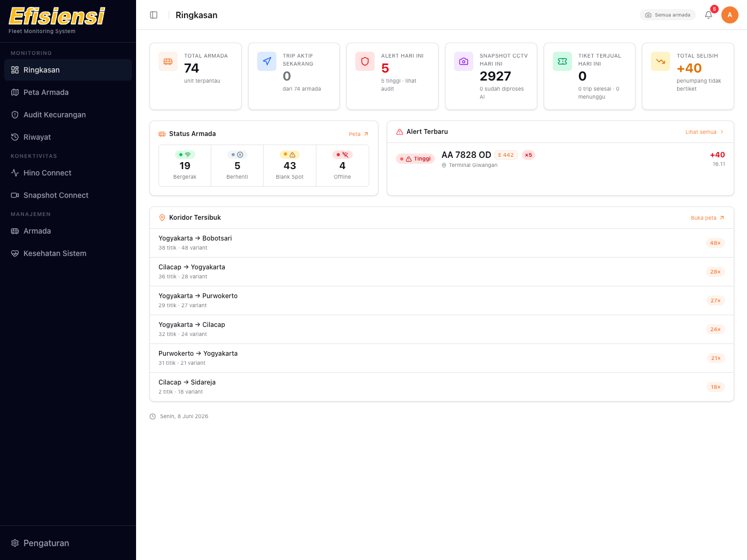Click the 21× badge
The width and height of the screenshot is (747, 560).
(716, 358)
